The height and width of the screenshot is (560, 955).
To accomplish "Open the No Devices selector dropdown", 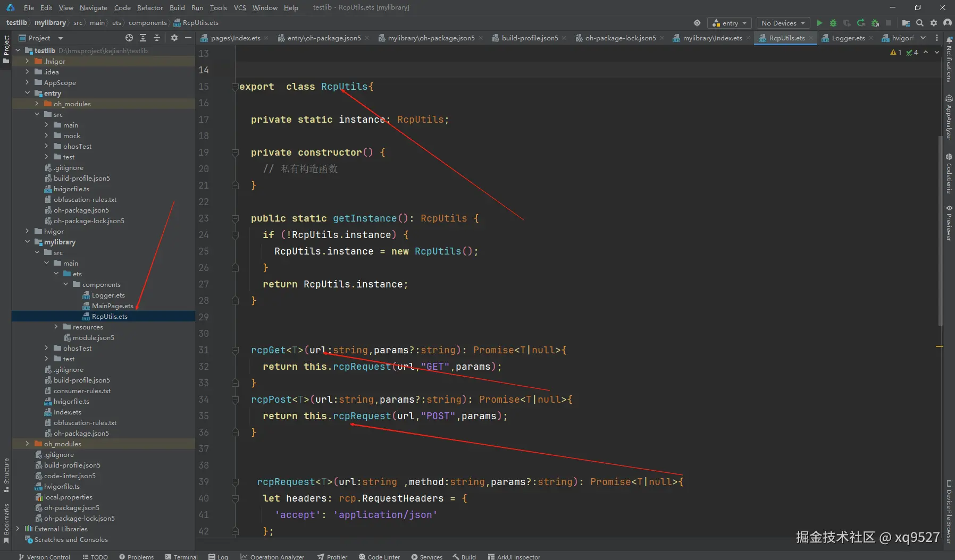I will (x=783, y=23).
